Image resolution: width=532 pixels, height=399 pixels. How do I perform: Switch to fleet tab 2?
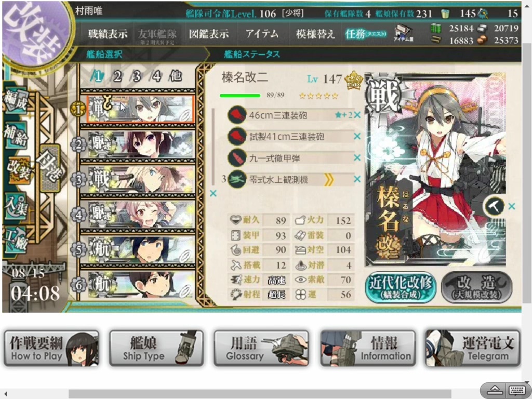117,76
